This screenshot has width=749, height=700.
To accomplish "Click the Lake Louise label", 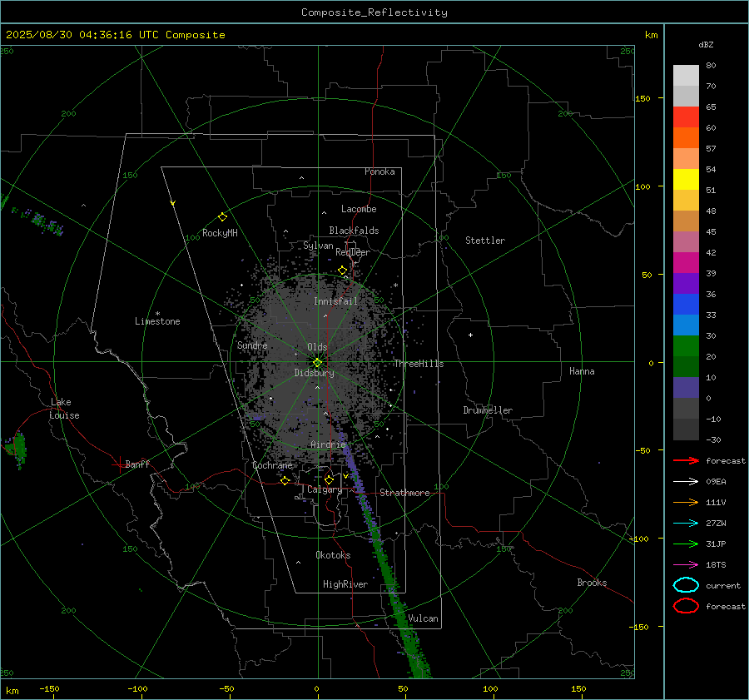I will coord(64,409).
